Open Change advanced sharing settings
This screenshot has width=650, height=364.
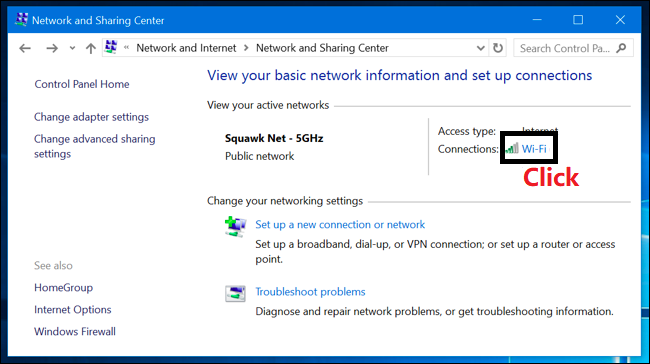(x=95, y=146)
